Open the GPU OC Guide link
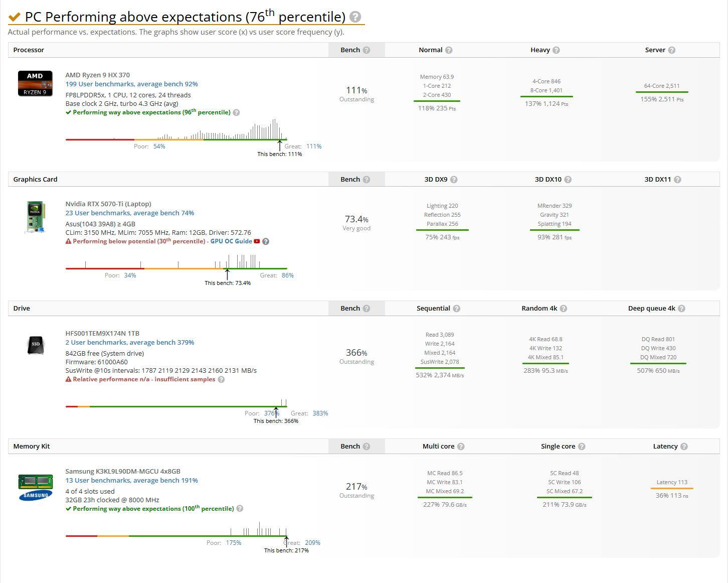This screenshot has width=728, height=583. (x=231, y=241)
